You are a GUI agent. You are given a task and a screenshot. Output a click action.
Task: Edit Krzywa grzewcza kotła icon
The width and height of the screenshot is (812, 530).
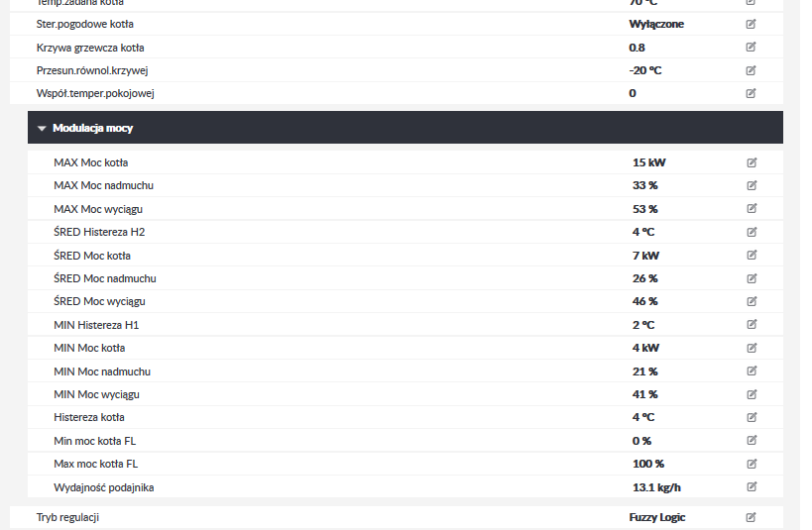click(751, 48)
